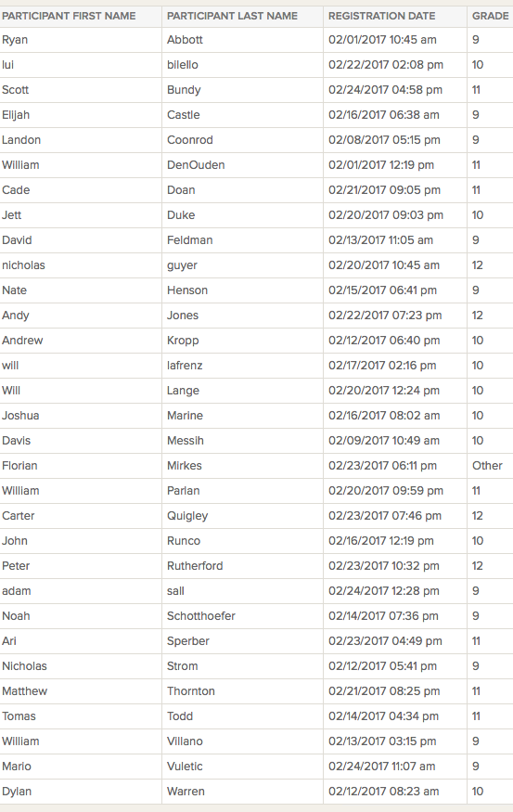
Task: Select registration date 02/24/2017 04:58 pm
Action: pyautogui.click(x=386, y=90)
